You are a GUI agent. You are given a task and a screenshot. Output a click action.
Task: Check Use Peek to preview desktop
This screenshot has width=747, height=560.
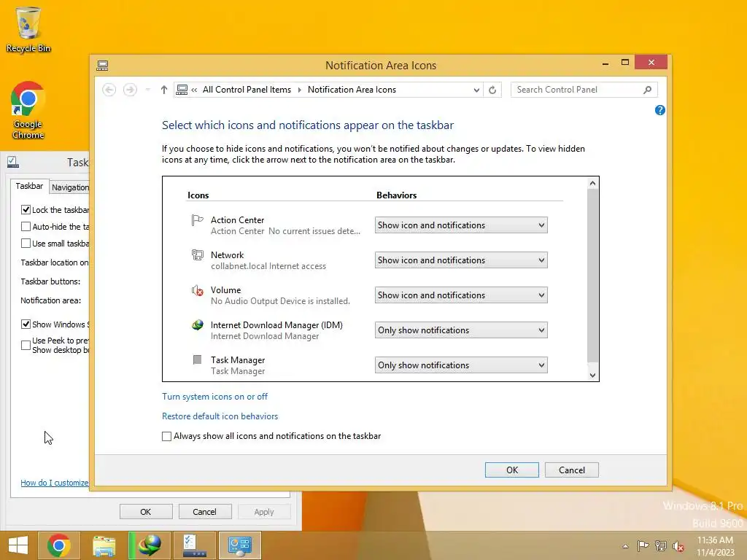26,345
